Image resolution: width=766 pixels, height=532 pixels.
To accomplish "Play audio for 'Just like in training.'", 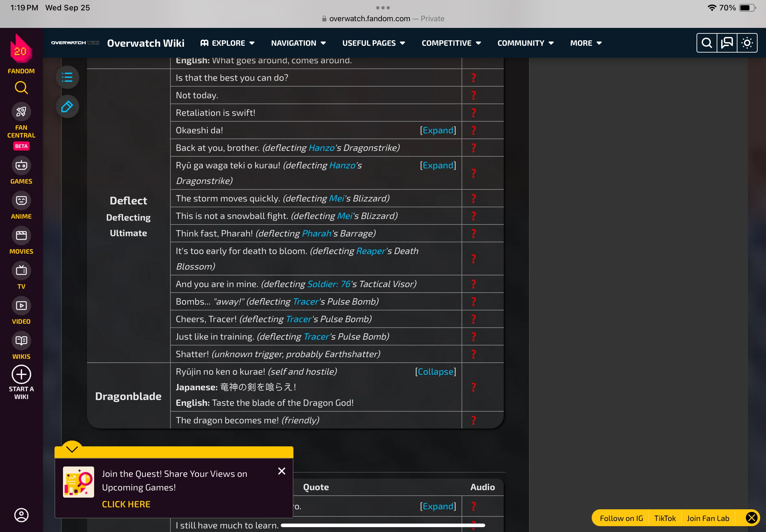I will (474, 337).
